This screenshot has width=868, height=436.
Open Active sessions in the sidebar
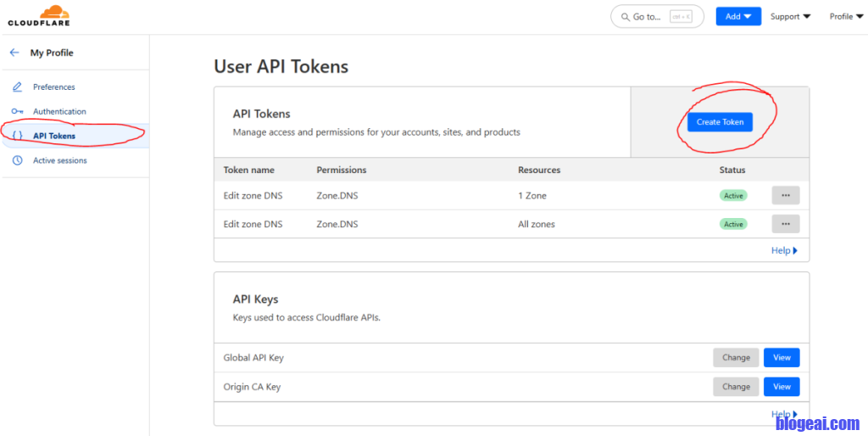coord(59,160)
